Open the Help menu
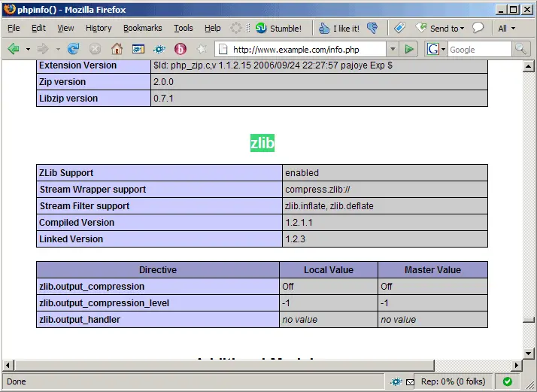 [x=213, y=28]
